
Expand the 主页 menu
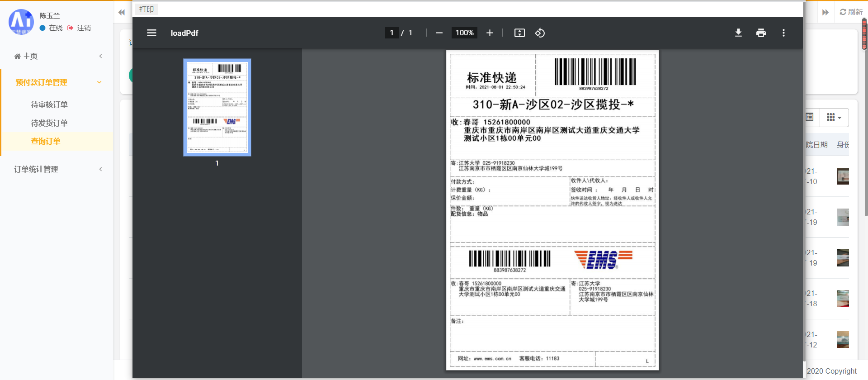pos(57,56)
